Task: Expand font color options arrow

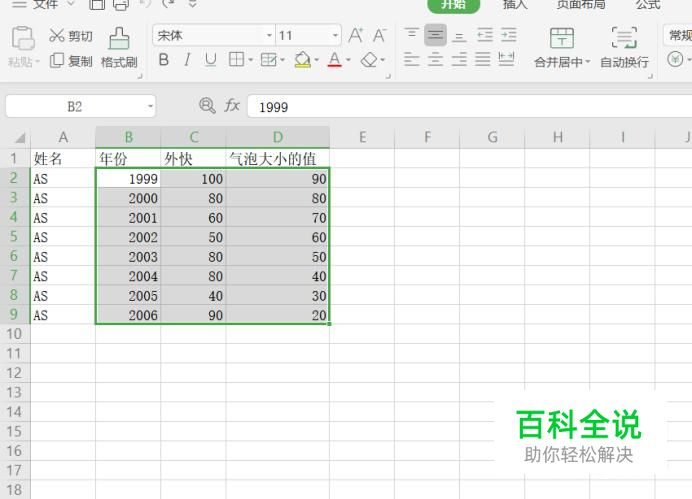Action: [348, 60]
